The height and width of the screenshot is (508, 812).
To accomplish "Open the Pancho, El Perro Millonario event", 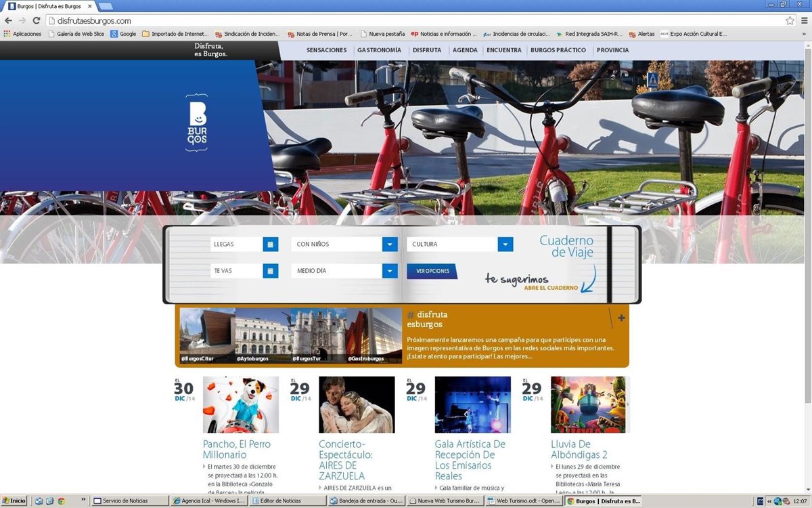I will [236, 449].
